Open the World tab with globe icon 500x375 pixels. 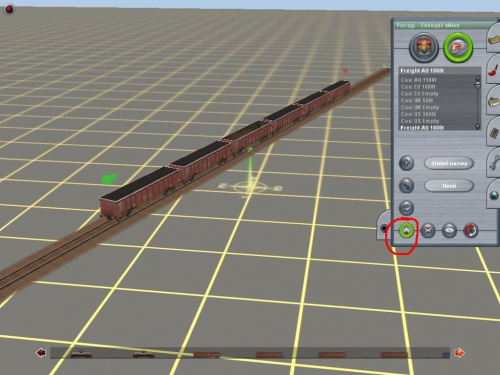[x=494, y=195]
